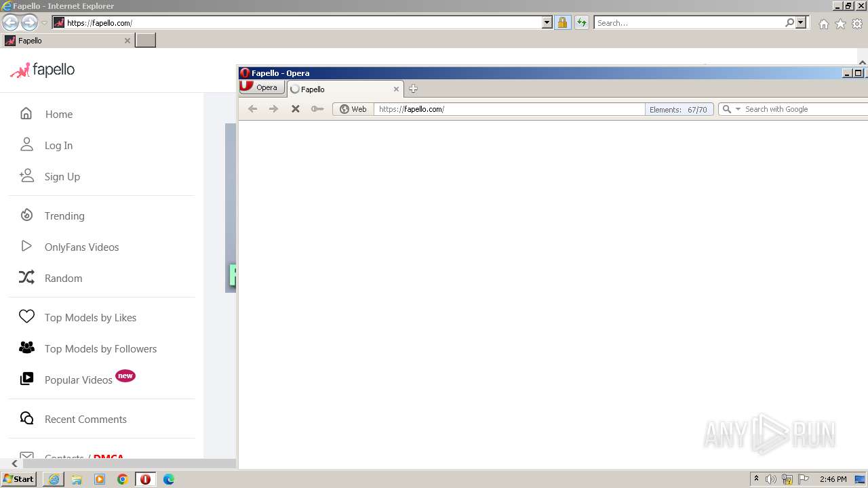Go back in Internet Explorer
This screenshot has height=488, width=868.
coord(10,22)
